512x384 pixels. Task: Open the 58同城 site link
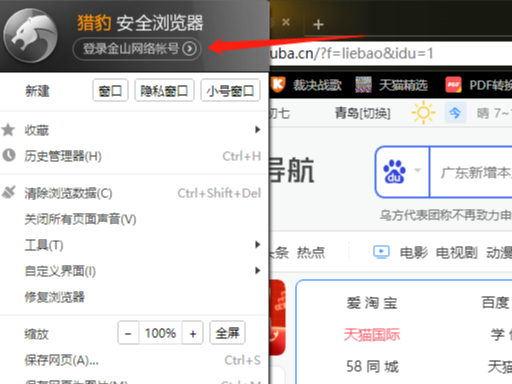click(372, 366)
